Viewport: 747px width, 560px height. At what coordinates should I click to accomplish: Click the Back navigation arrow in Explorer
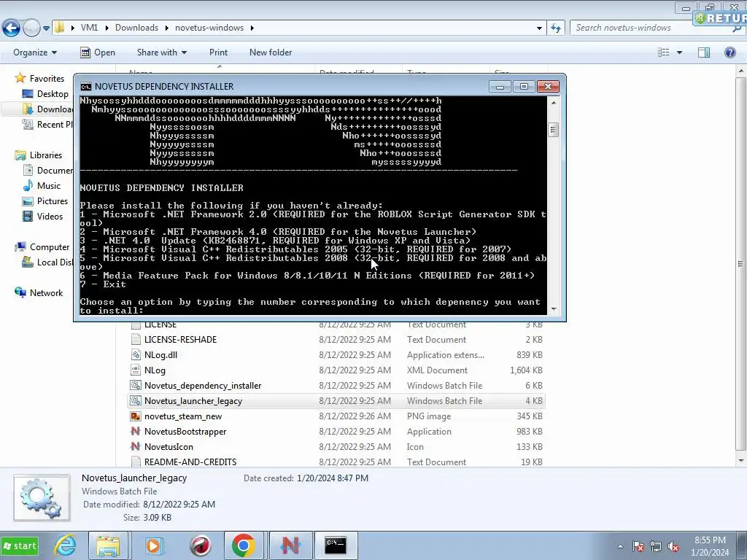click(11, 28)
